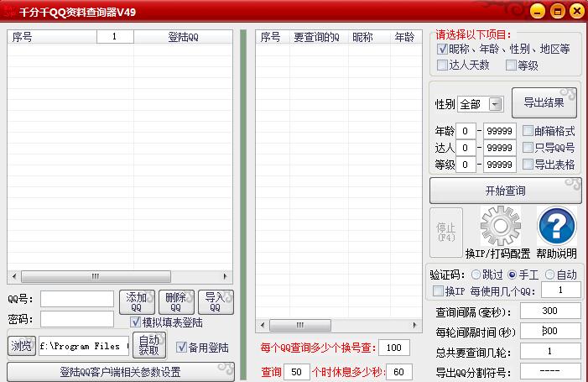Click the 浏览 button
Screen dimensions: 588x382
(21, 346)
